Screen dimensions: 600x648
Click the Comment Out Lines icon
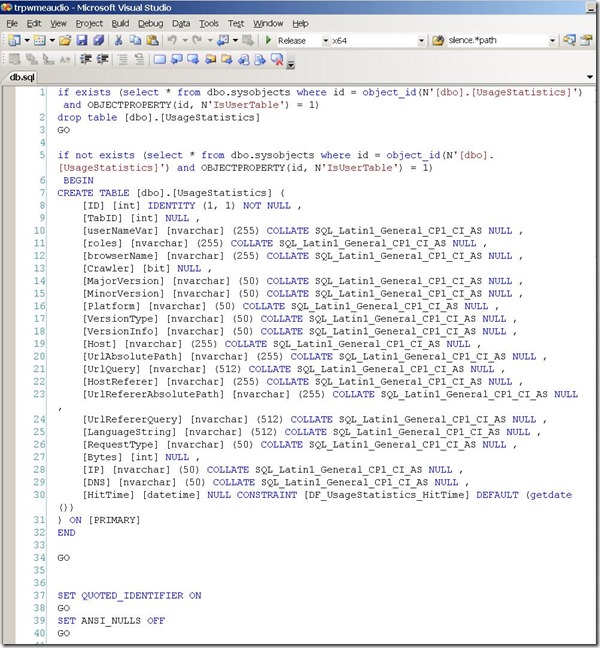click(x=123, y=60)
